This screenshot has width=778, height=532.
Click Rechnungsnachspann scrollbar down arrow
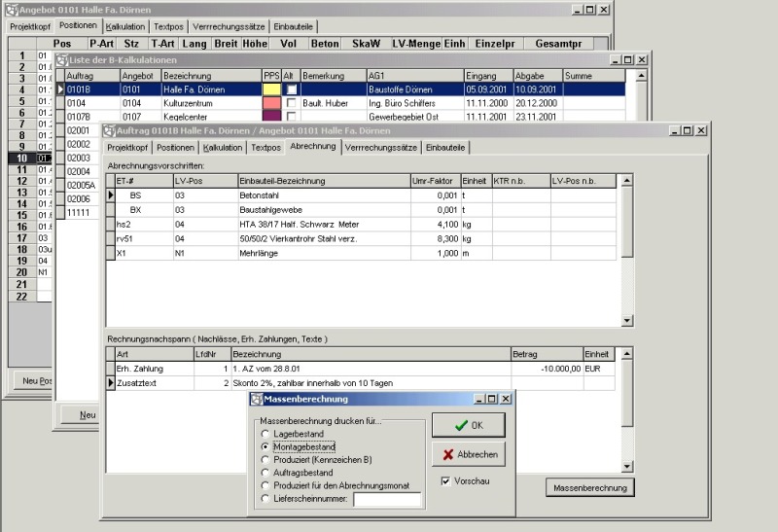[x=627, y=467]
